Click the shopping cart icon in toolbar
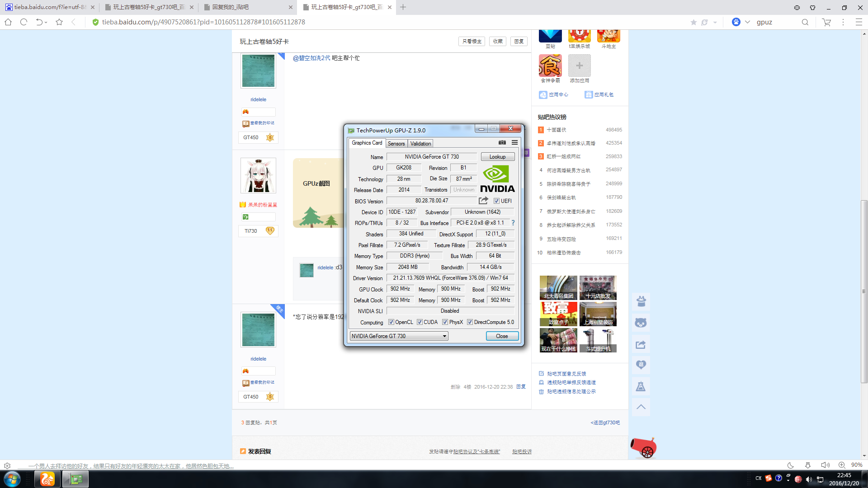 coord(826,22)
